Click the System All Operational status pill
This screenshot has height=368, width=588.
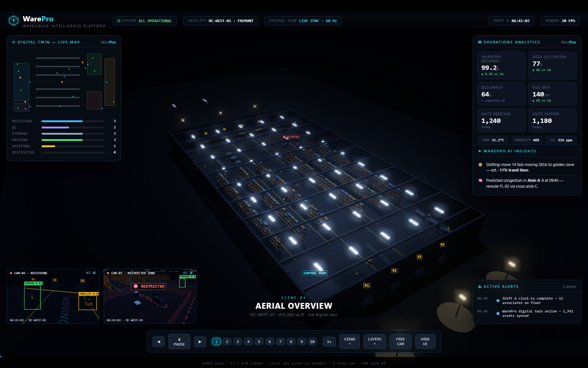(145, 21)
